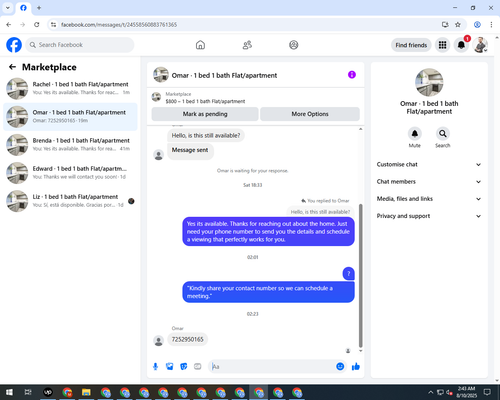The width and height of the screenshot is (500, 400).
Task: Expand the Chat members section
Action: pos(429,182)
